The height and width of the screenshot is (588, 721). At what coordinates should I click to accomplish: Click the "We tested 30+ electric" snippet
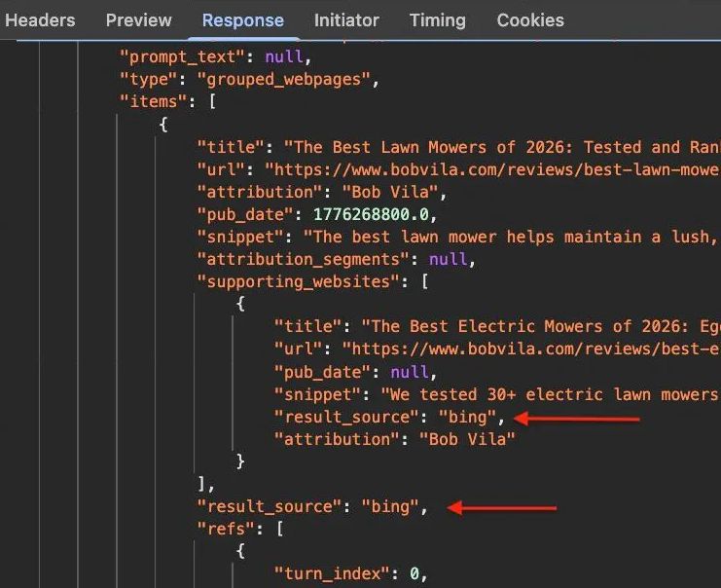[x=551, y=395]
